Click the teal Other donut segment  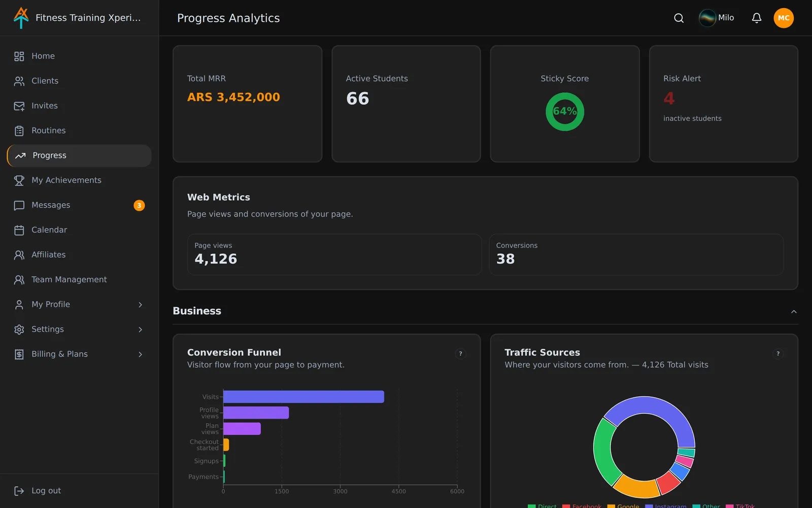click(687, 453)
